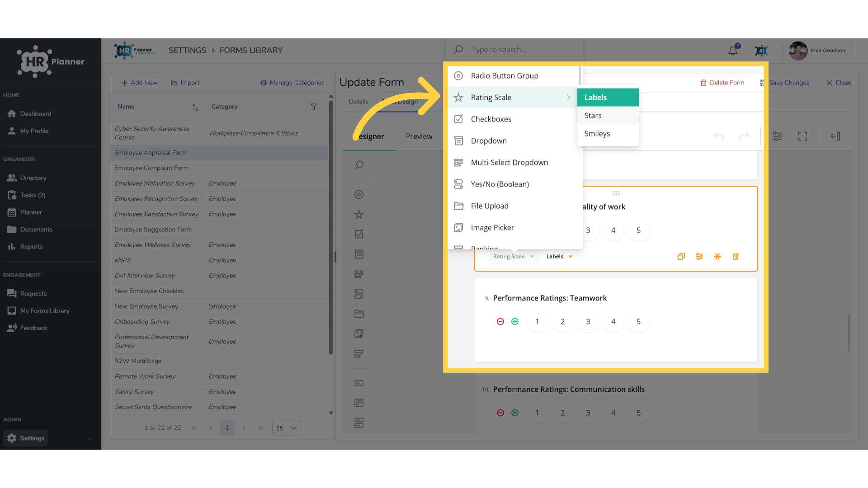
Task: Select rating 2 for Communication skills
Action: pos(563,413)
